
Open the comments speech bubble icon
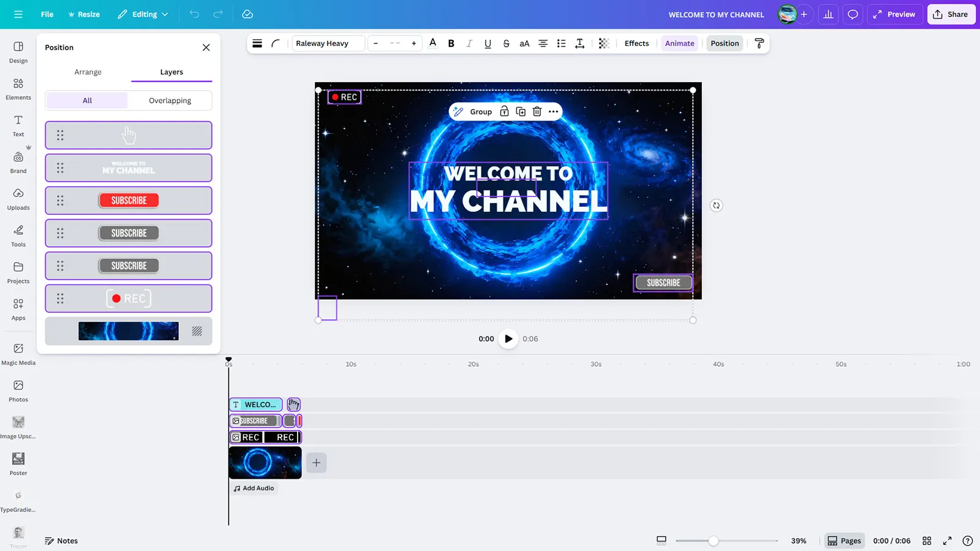(853, 14)
